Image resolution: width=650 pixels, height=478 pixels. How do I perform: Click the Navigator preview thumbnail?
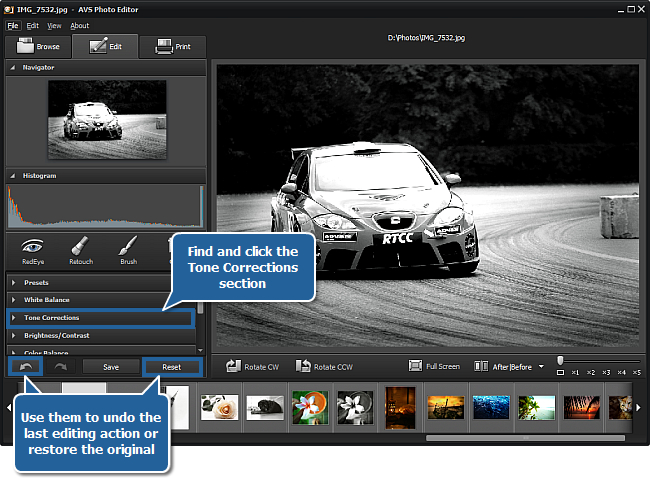(x=107, y=119)
